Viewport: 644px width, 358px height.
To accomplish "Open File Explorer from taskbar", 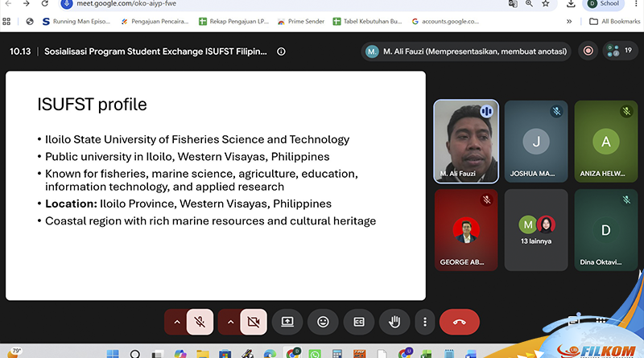I will tap(203, 353).
